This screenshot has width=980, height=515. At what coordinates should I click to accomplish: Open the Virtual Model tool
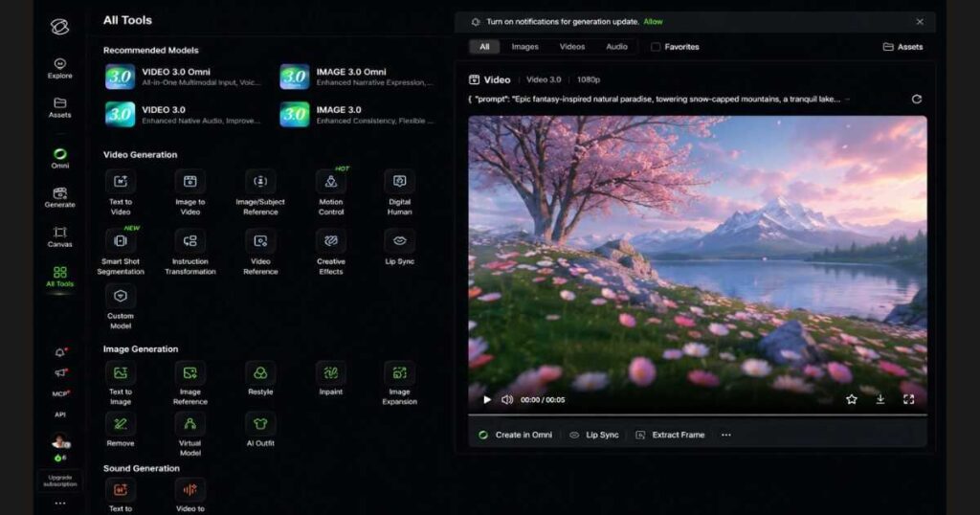[190, 435]
